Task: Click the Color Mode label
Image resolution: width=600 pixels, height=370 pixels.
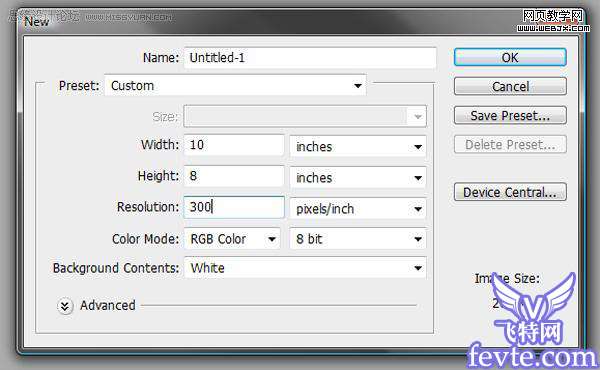Action: pyautogui.click(x=145, y=239)
